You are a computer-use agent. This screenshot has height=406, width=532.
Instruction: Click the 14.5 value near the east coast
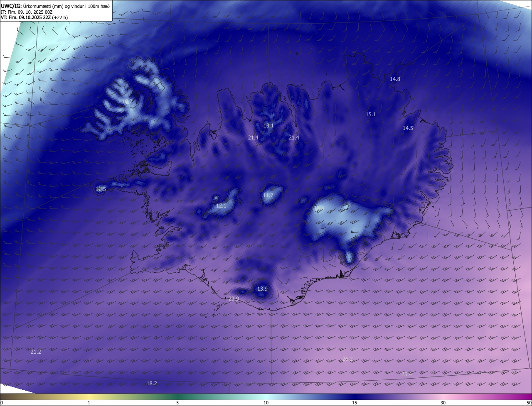pos(408,128)
